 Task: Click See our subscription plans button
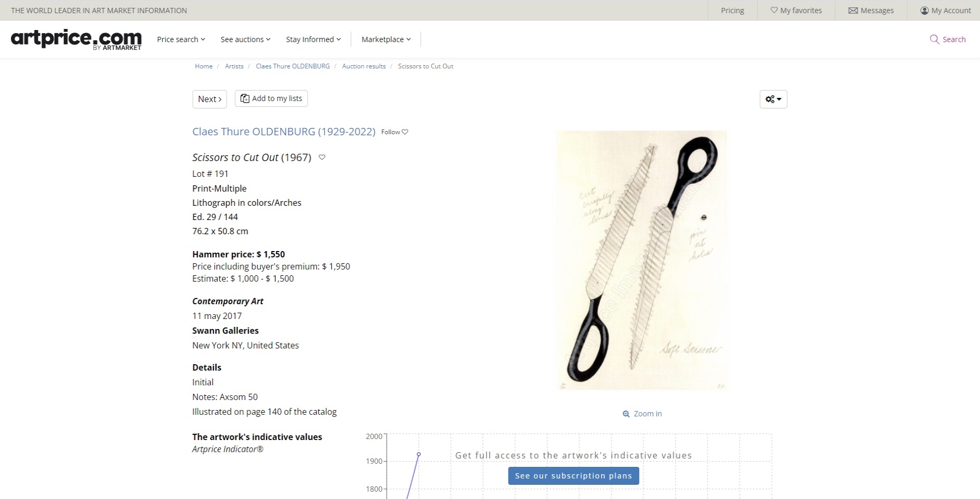pyautogui.click(x=573, y=476)
